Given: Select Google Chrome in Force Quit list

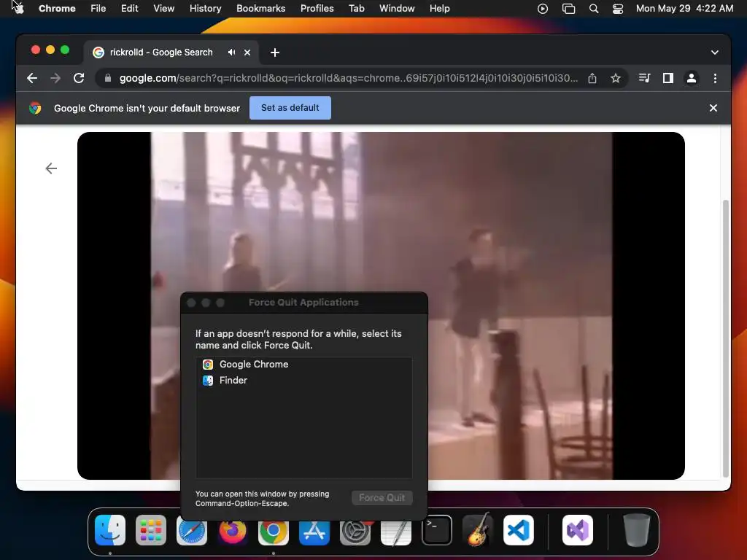Looking at the screenshot, I should (x=304, y=365).
